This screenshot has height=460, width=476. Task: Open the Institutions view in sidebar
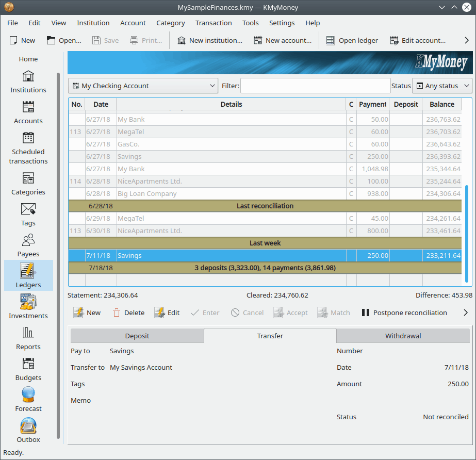coord(28,81)
